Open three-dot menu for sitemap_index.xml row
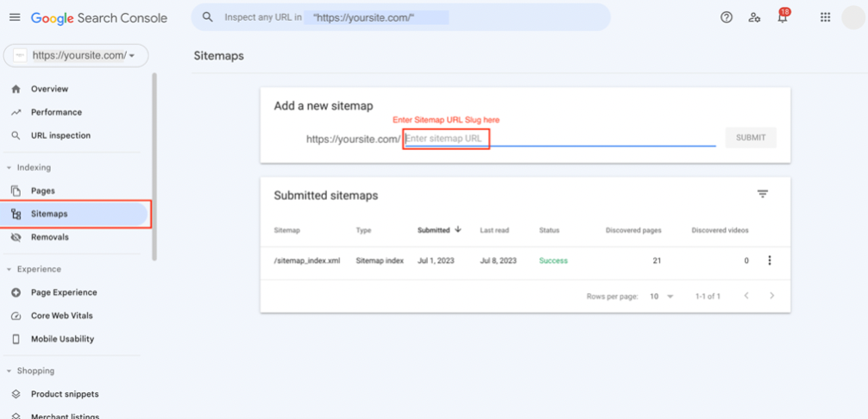This screenshot has height=419, width=868. (x=770, y=260)
